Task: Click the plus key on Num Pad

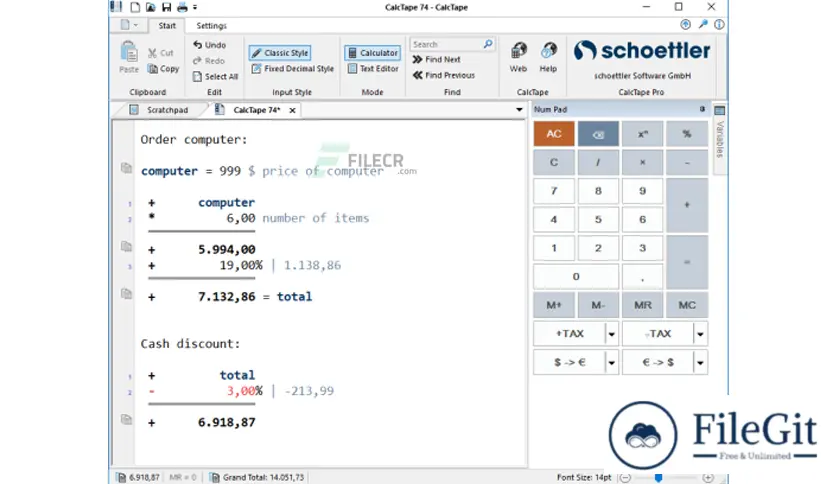Action: pos(687,205)
